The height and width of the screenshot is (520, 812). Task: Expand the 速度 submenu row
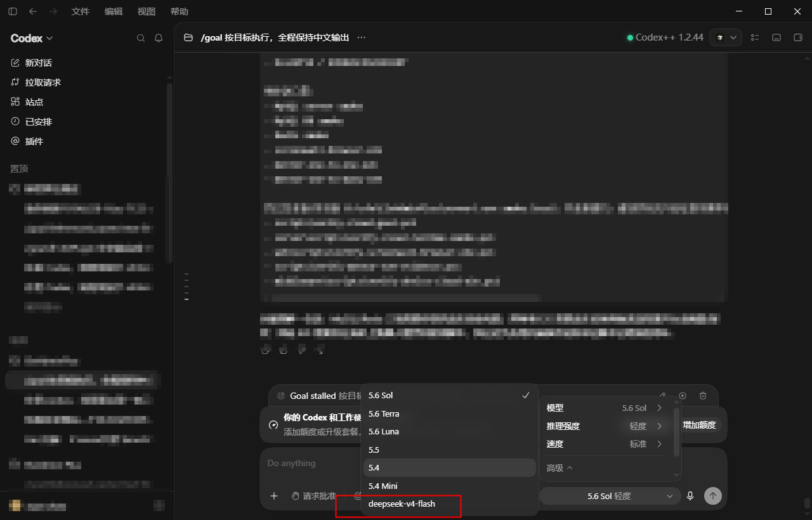(605, 444)
